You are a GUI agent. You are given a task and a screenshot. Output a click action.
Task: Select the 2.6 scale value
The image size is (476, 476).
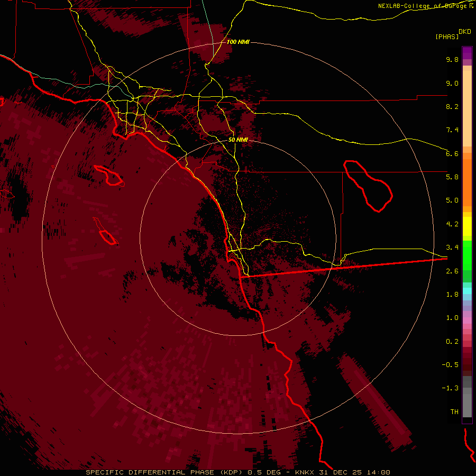tap(452, 271)
